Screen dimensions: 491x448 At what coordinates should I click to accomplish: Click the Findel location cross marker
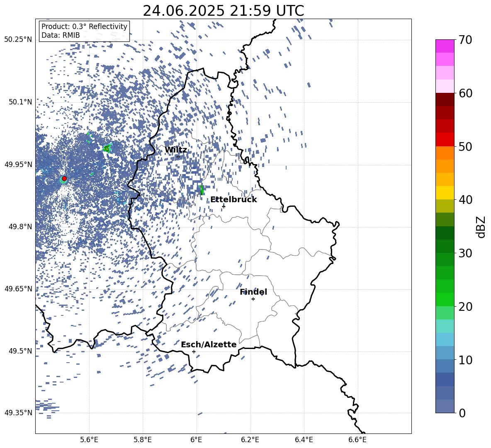(253, 299)
